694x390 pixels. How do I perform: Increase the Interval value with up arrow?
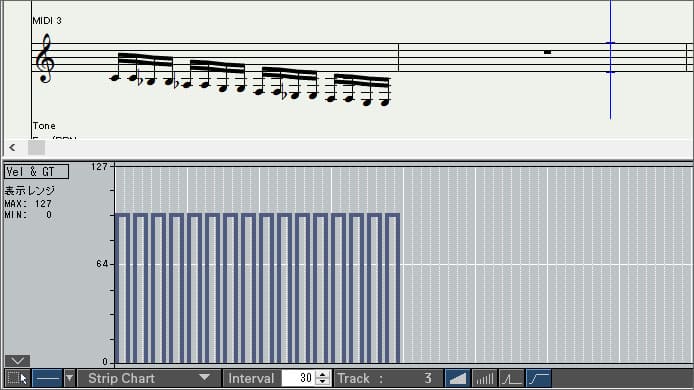(x=324, y=375)
